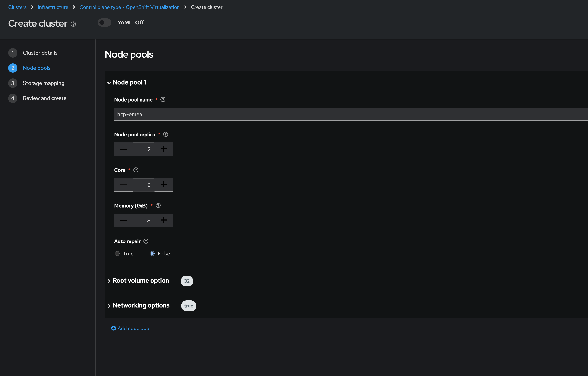Open Cluster details wizard step
Image resolution: width=588 pixels, height=376 pixels.
tap(40, 53)
